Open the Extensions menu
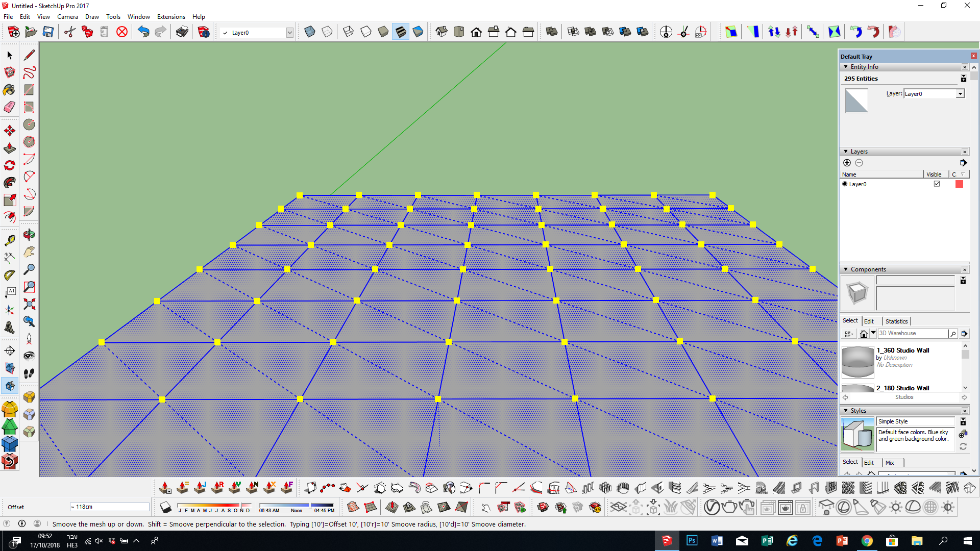The width and height of the screenshot is (980, 551). pyautogui.click(x=171, y=17)
